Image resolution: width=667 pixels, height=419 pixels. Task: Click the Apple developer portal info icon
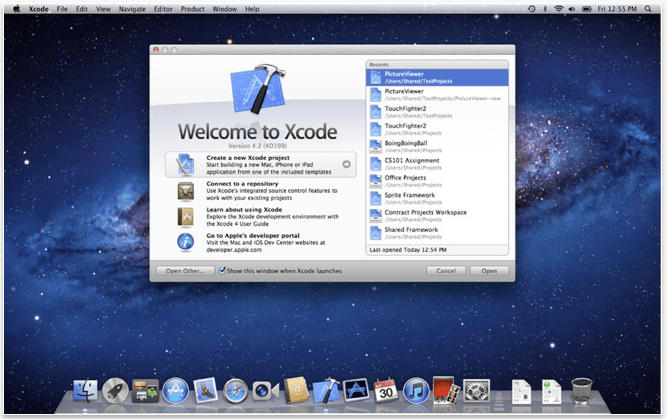coord(185,242)
